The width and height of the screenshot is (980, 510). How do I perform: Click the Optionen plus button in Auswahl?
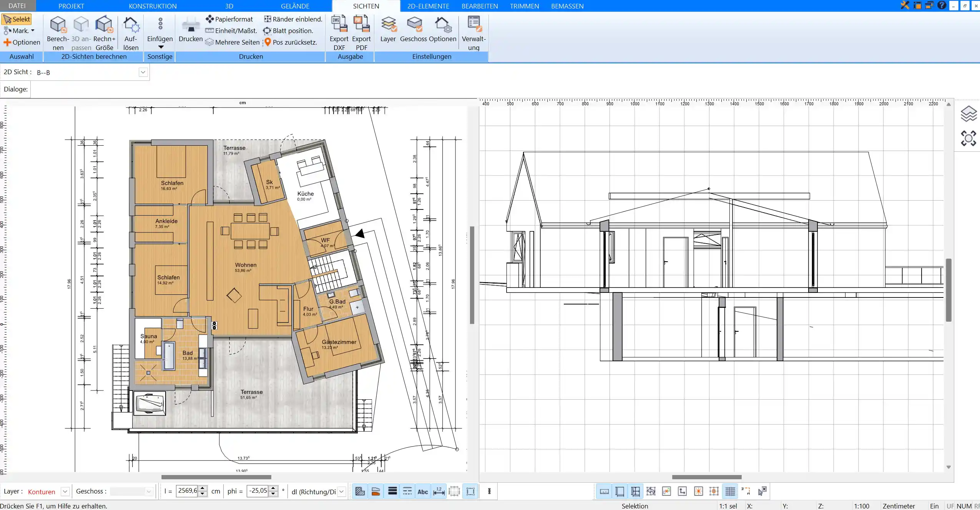click(x=22, y=42)
